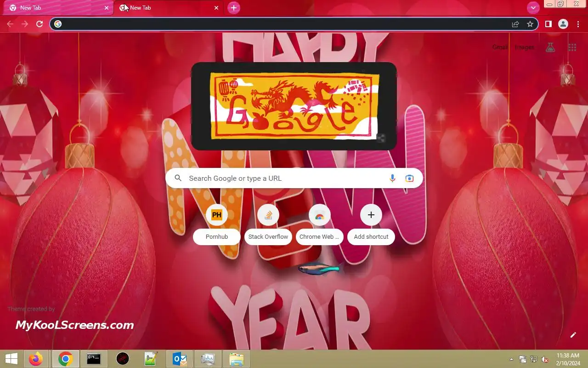Click the Search Google or type a URL box
The height and width of the screenshot is (368, 588).
pyautogui.click(x=294, y=178)
